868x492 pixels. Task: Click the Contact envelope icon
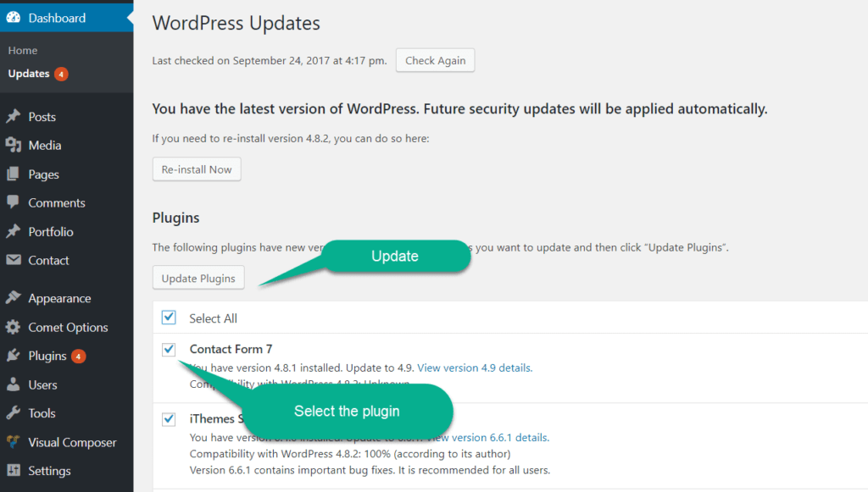tap(14, 260)
